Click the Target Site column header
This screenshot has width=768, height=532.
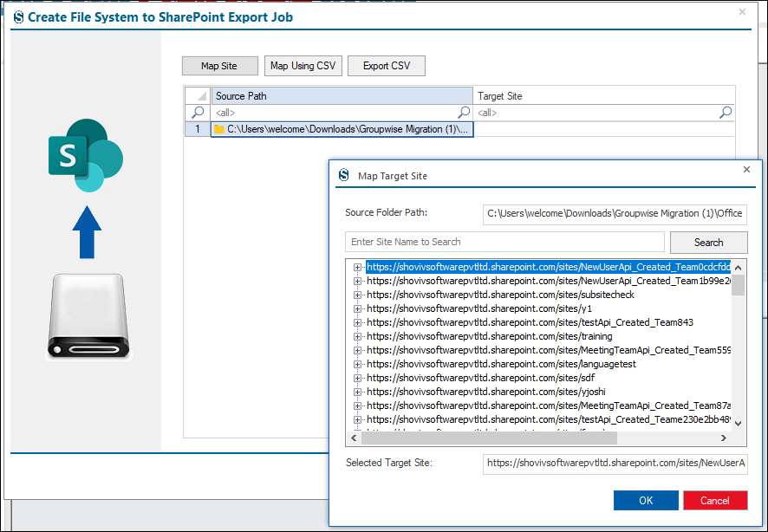pos(604,96)
